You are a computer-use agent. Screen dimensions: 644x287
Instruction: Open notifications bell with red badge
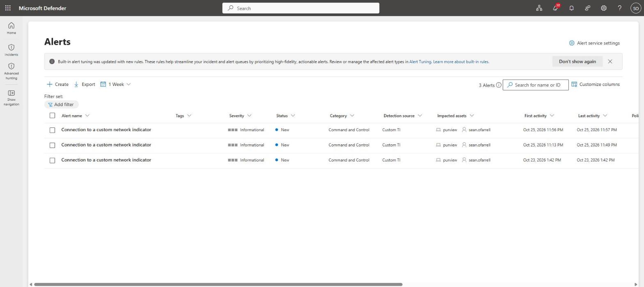(556, 8)
